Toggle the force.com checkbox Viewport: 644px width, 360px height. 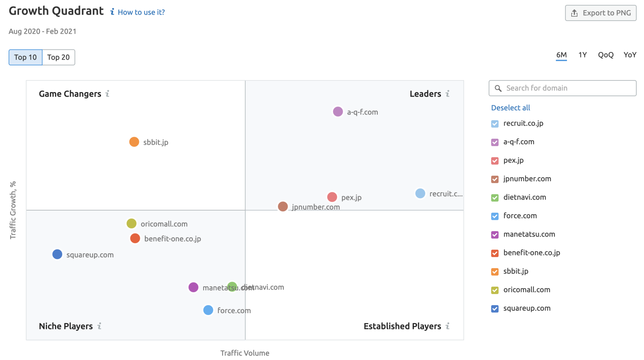[495, 216]
